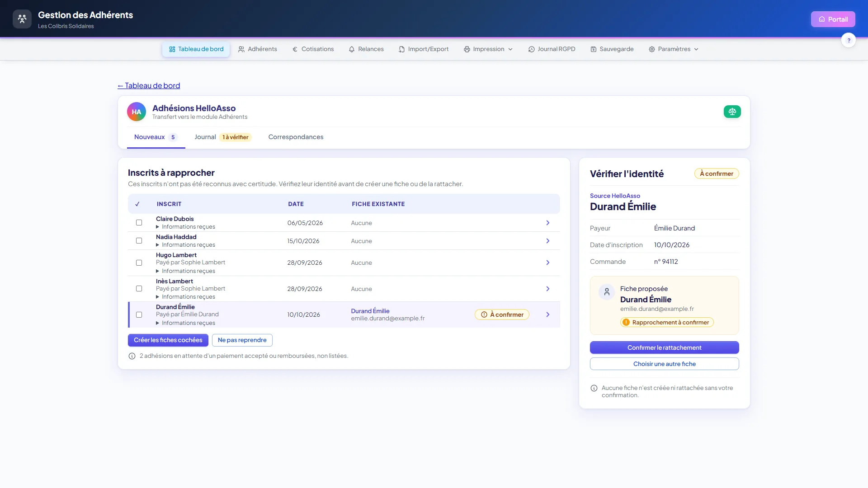The height and width of the screenshot is (488, 868).
Task: Open Import/Export in the navigation
Action: click(x=424, y=49)
